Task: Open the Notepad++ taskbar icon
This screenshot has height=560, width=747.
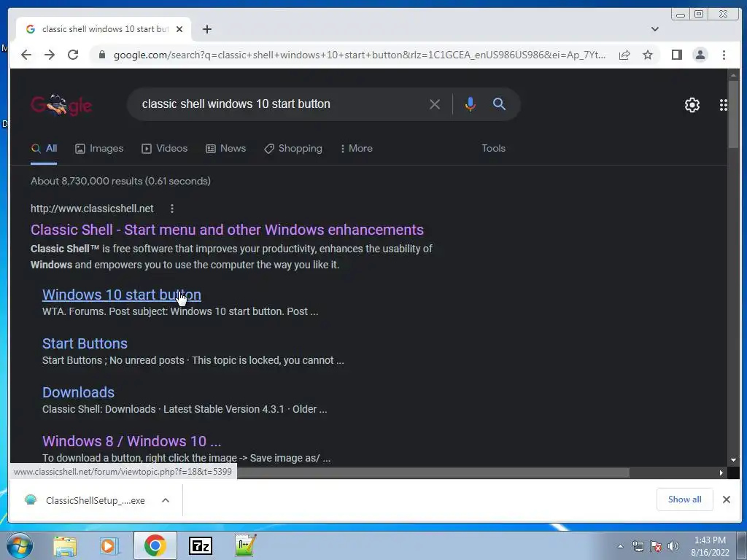Action: click(x=245, y=546)
